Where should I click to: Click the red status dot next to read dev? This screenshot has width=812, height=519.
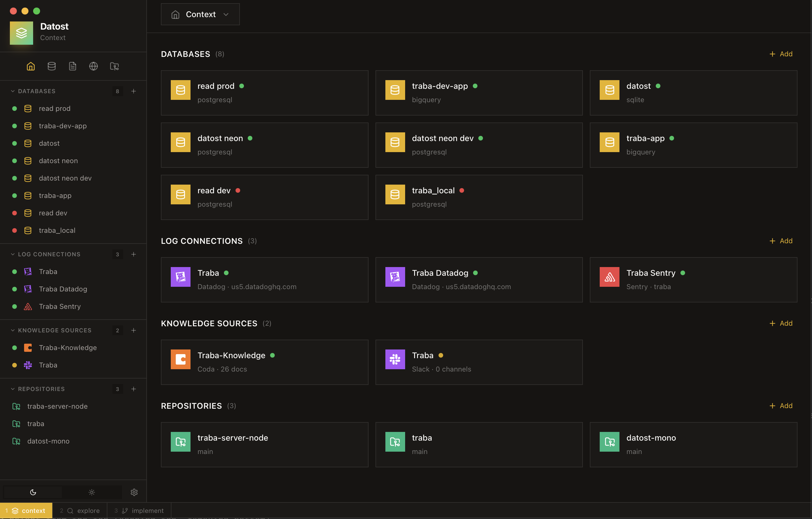click(x=14, y=213)
